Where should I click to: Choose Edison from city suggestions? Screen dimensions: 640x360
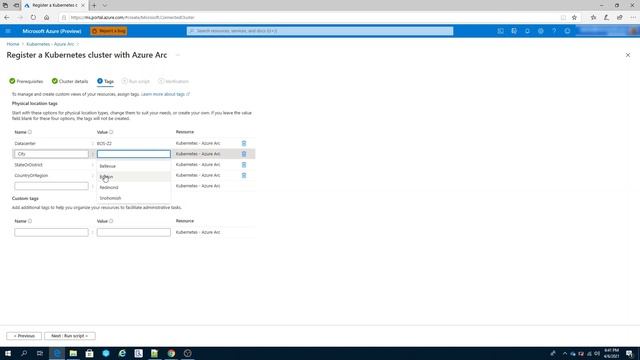pos(134,177)
